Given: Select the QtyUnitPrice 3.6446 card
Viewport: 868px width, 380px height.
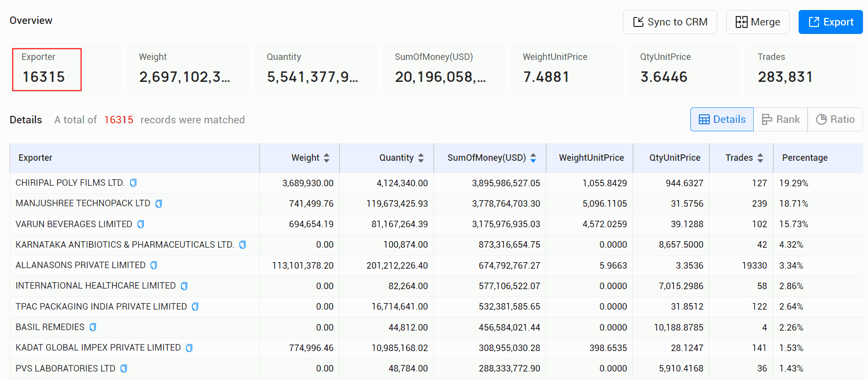Looking at the screenshot, I should 684,69.
